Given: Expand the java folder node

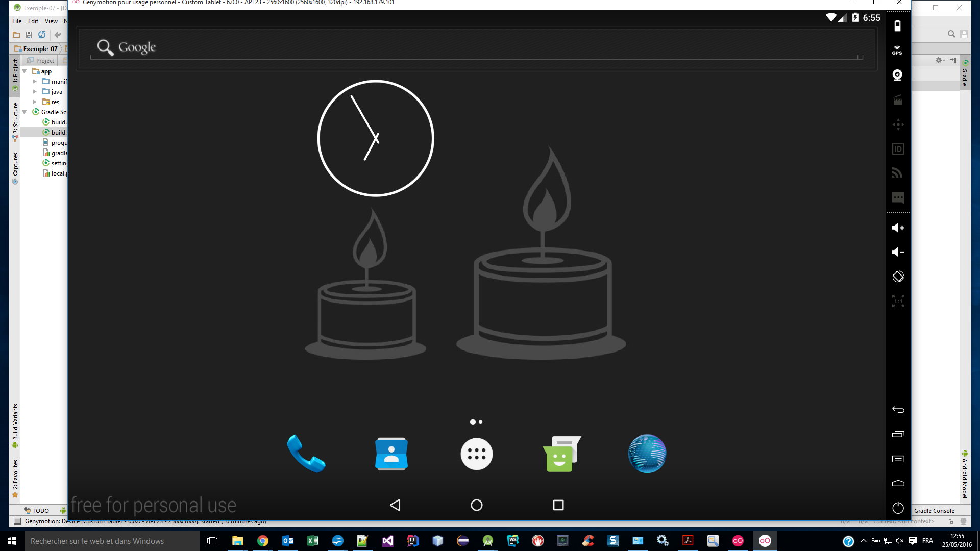Looking at the screenshot, I should click(35, 92).
